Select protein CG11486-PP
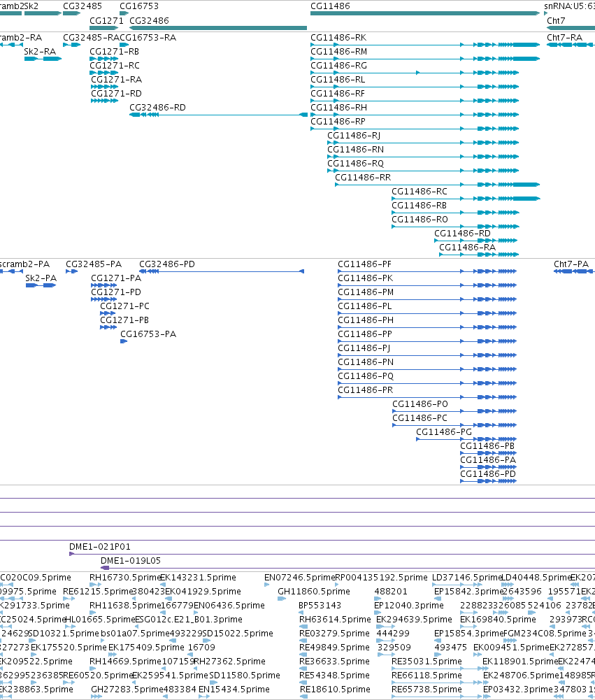The height and width of the screenshot is (700, 595). (365, 334)
